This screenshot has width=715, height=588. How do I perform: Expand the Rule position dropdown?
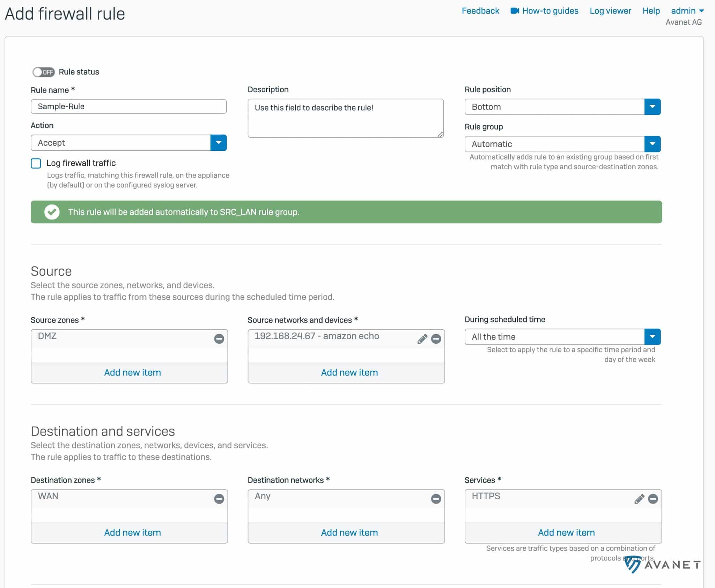[652, 107]
